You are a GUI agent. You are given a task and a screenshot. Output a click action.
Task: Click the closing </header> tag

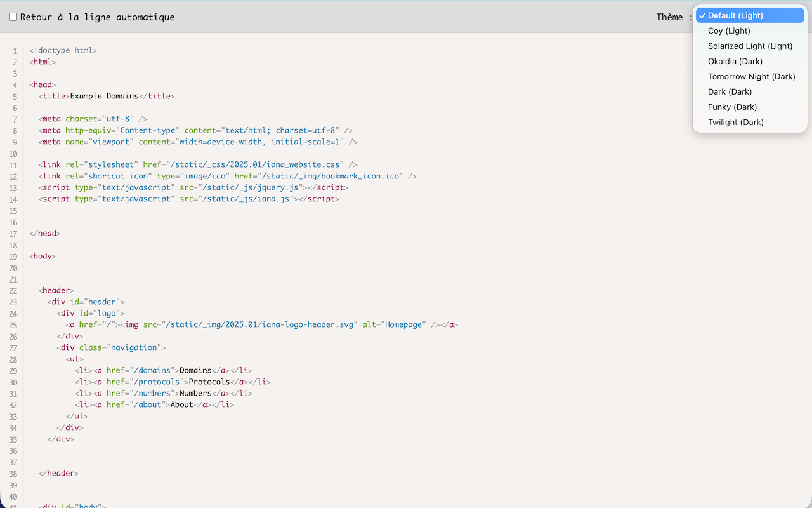point(58,473)
